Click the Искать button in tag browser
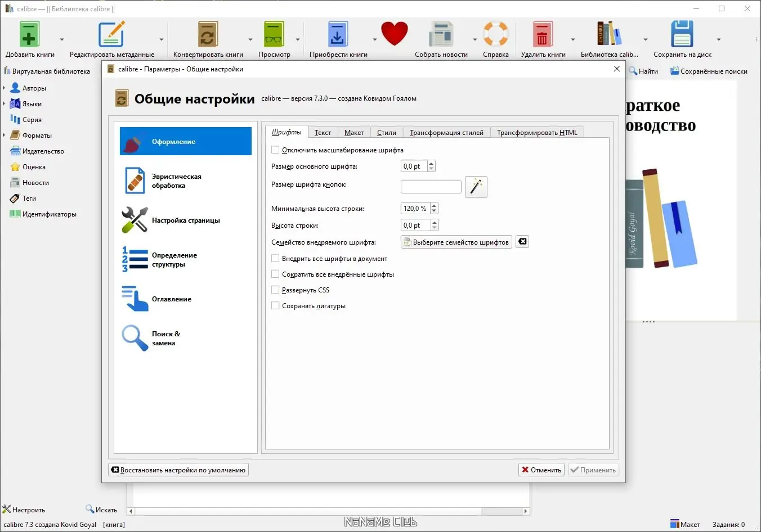Image resolution: width=761 pixels, height=532 pixels. click(x=101, y=510)
